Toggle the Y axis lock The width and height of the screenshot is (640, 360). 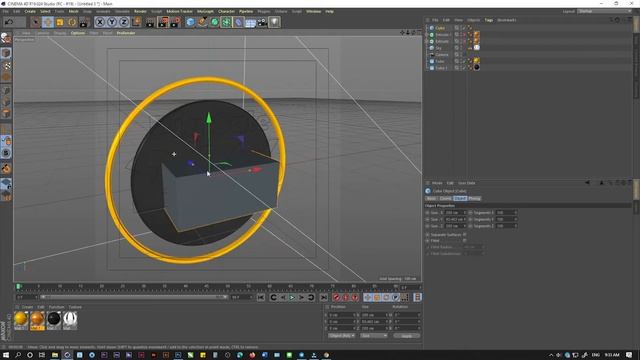pyautogui.click(x=112, y=22)
